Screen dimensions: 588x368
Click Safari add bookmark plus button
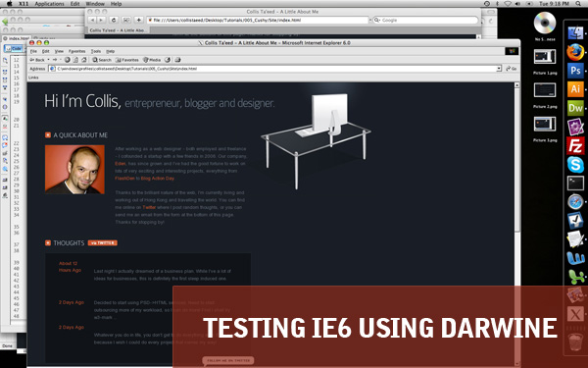[139, 20]
